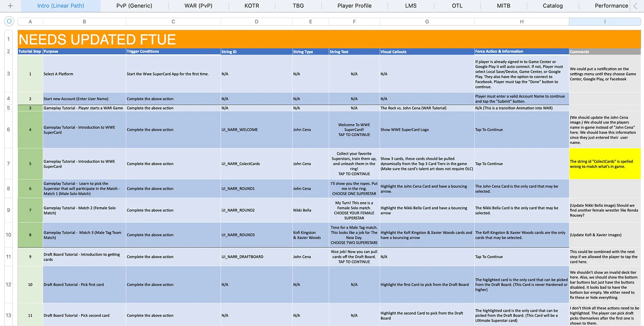Select column A header
644x326 pixels.
click(x=30, y=22)
